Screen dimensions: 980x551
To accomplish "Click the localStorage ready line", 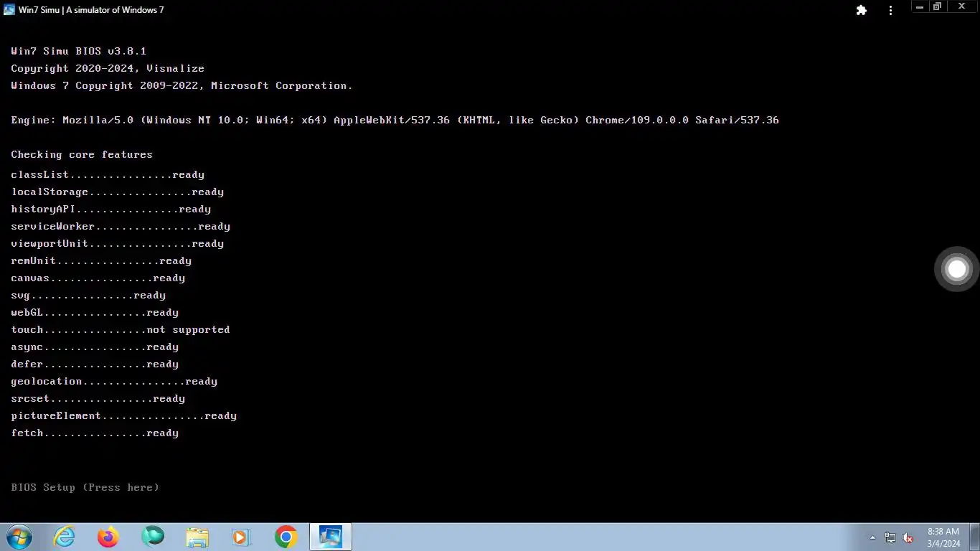I will pyautogui.click(x=118, y=192).
